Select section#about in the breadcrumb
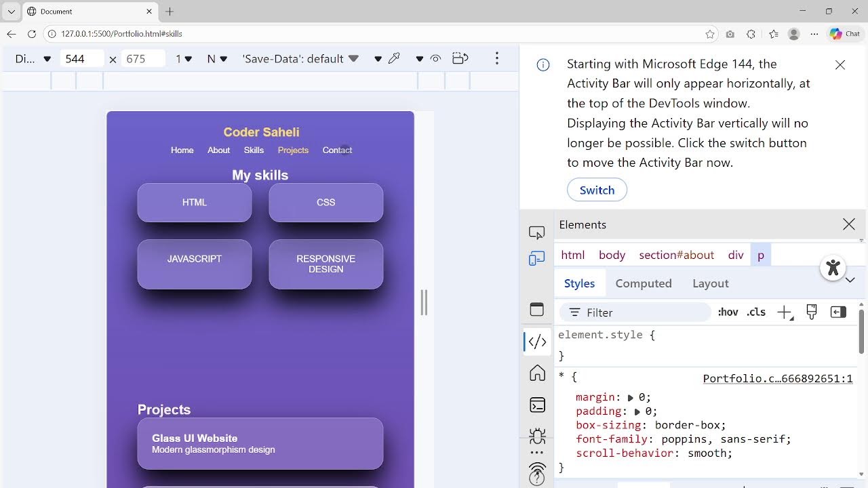The image size is (868, 488). click(676, 255)
